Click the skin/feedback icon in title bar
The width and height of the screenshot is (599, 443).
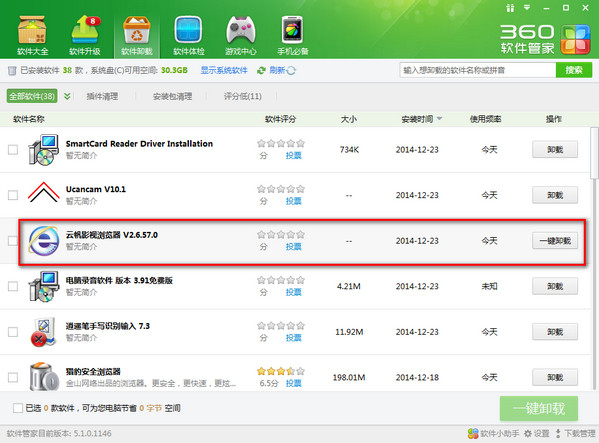(510, 8)
